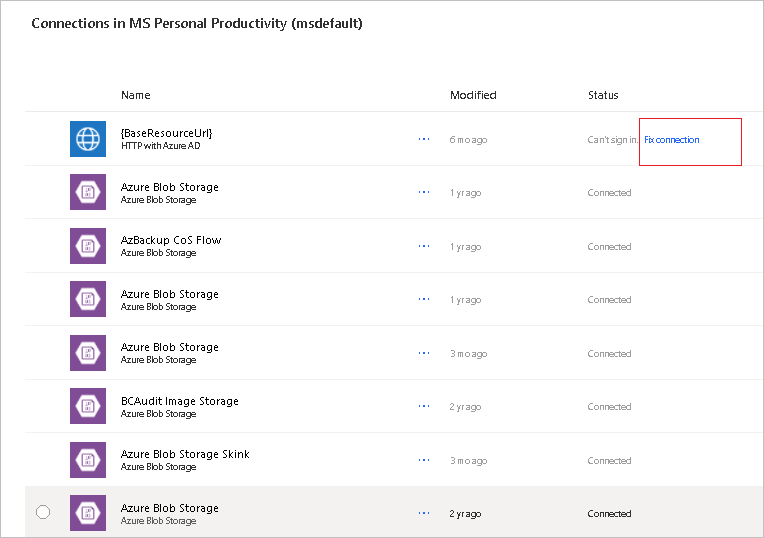Click the BCAudit Image Storage icon

tap(88, 406)
